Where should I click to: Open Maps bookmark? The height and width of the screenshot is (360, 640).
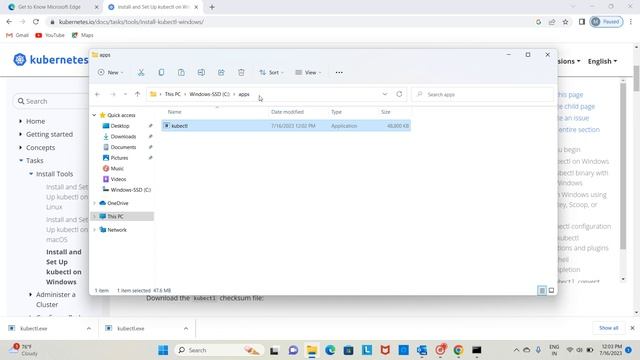point(83,36)
